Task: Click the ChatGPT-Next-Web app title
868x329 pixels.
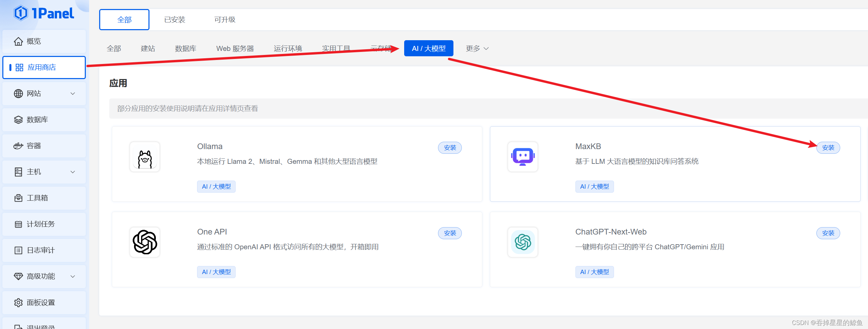Action: point(611,232)
